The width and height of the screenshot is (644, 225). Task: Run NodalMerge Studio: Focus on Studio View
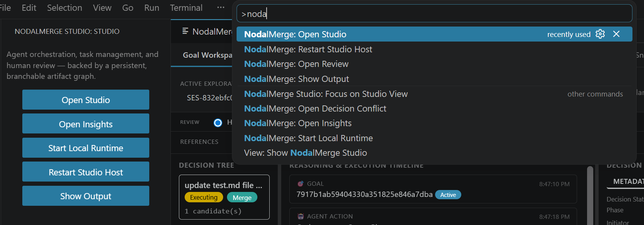tap(434, 94)
